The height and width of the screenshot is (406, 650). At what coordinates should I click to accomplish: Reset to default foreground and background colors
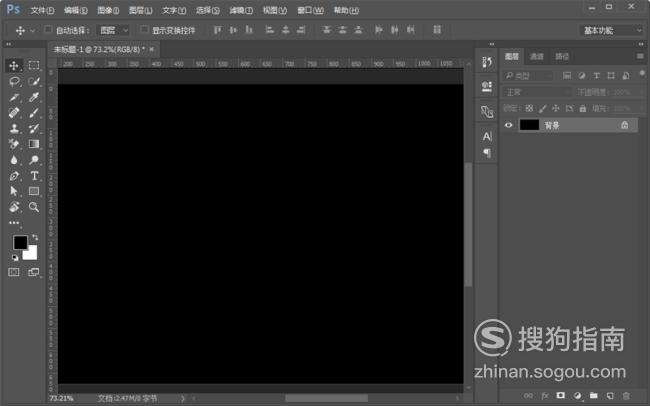point(15,258)
